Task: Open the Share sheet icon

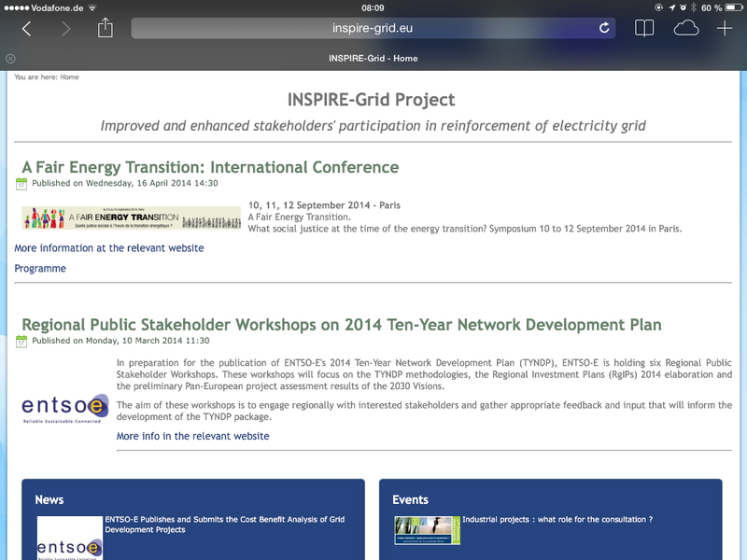Action: (106, 28)
